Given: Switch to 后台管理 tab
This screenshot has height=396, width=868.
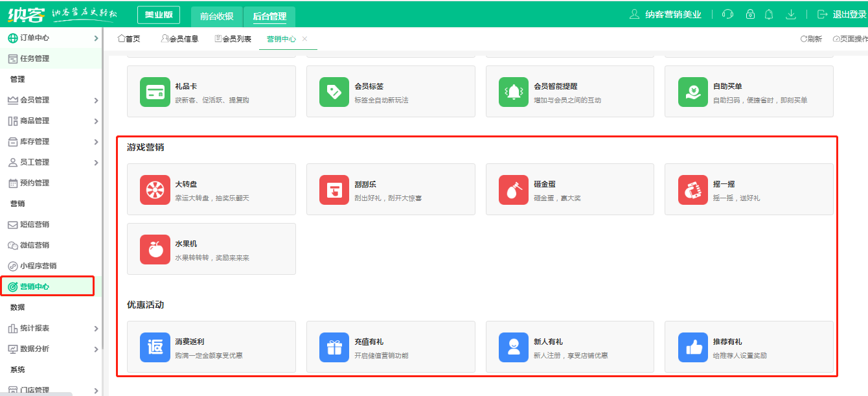Looking at the screenshot, I should click(x=269, y=16).
